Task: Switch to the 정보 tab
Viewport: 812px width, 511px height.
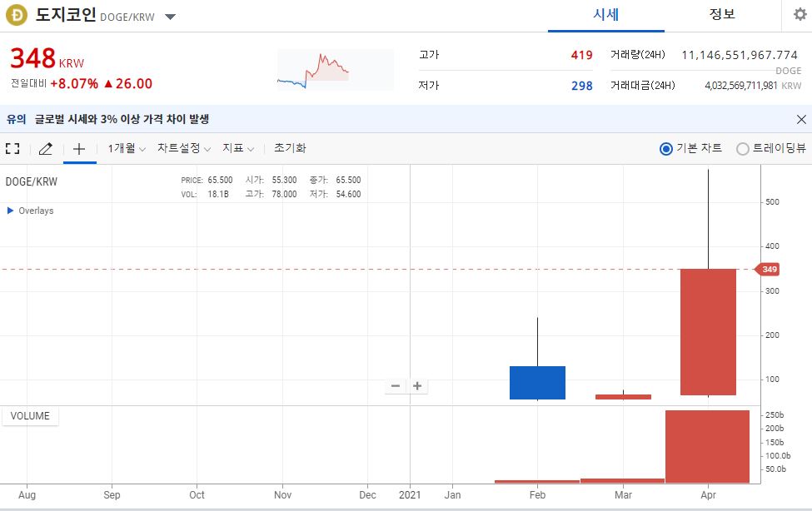Action: pyautogui.click(x=722, y=14)
